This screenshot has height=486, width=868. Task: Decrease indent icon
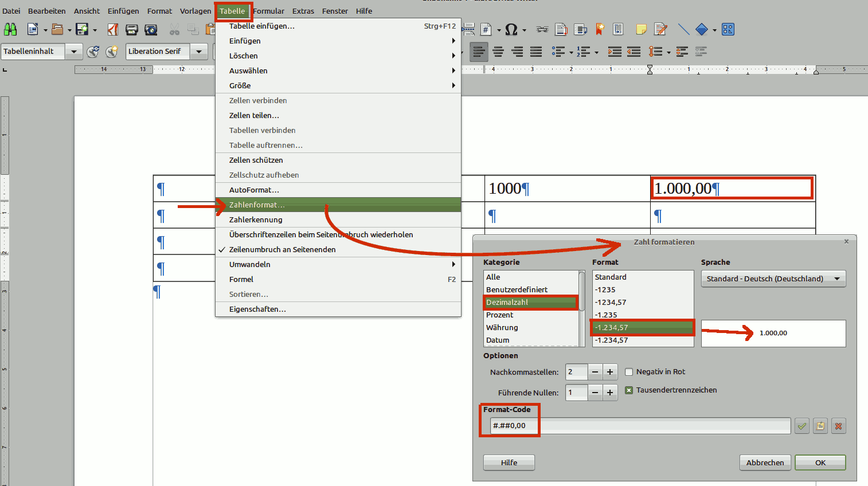coord(634,52)
